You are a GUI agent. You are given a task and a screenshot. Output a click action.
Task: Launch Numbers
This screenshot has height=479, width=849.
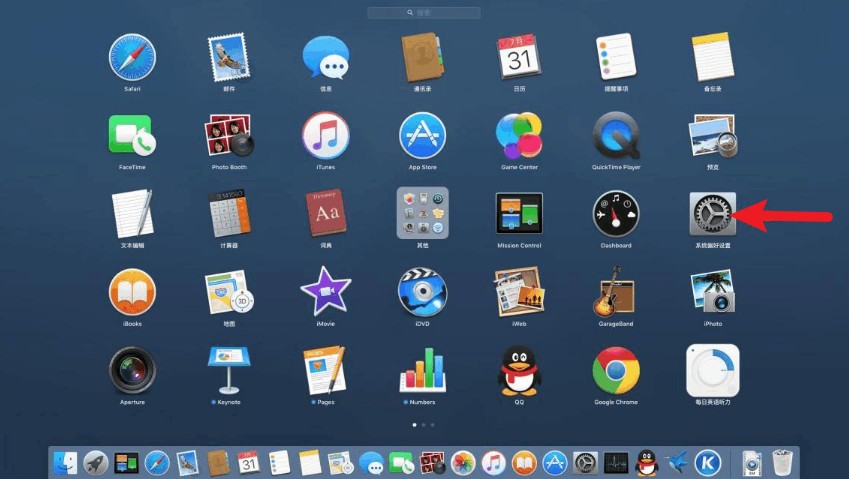pyautogui.click(x=422, y=370)
